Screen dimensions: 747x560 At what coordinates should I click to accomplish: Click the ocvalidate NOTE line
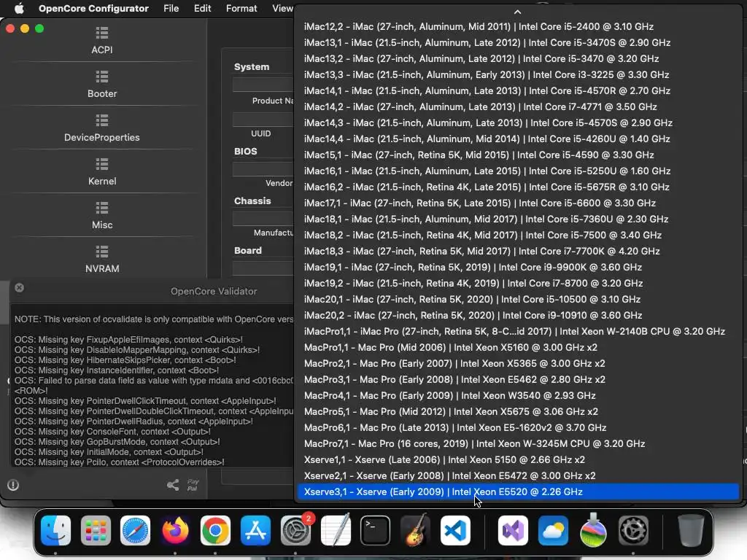(154, 319)
